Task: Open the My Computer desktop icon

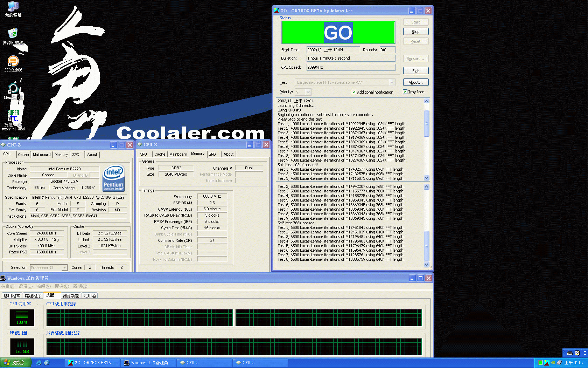Action: pos(13,7)
